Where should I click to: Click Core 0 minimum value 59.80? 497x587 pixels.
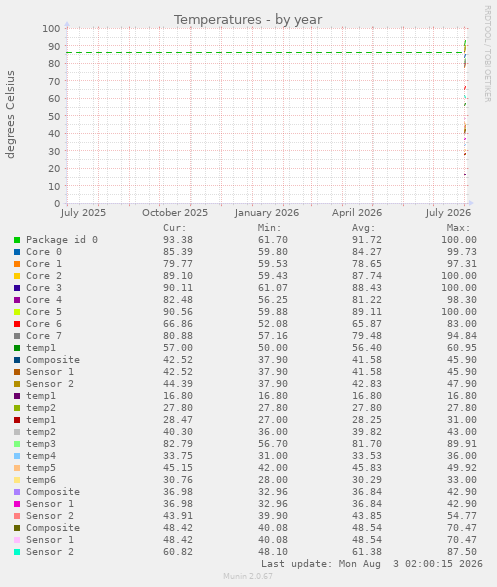click(x=273, y=252)
